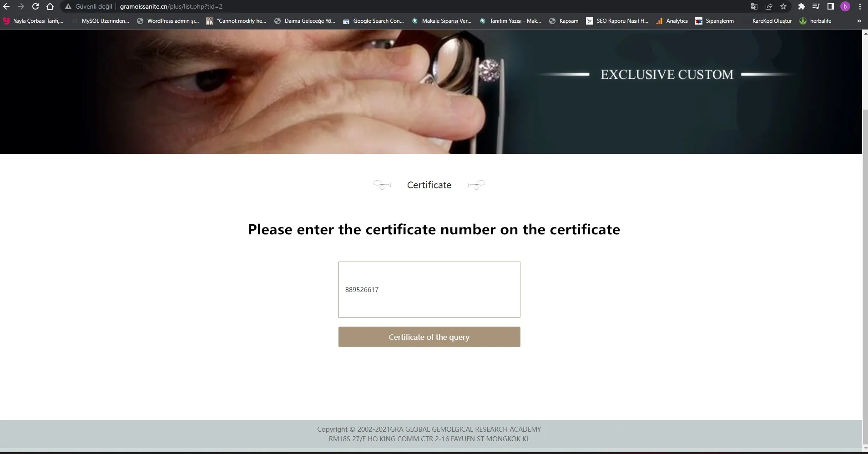This screenshot has height=454, width=868.
Task: Open the WordPress admin bookmark
Action: [168, 21]
